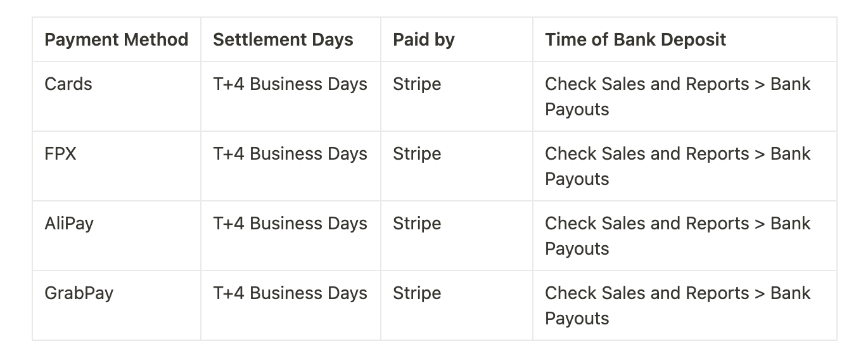Click Bank Payouts text in Cards row
868x351 pixels.
[678, 96]
